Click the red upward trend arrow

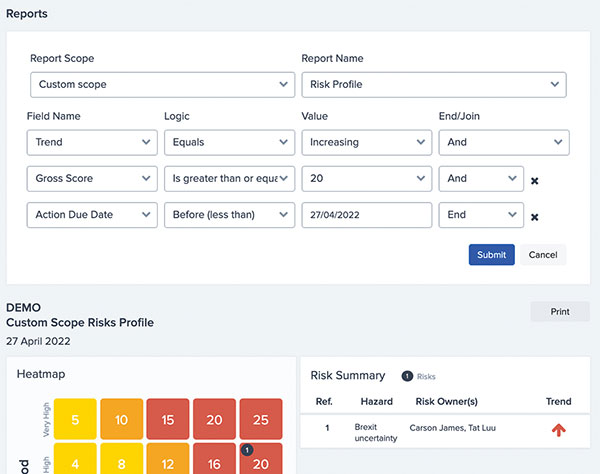click(x=559, y=430)
